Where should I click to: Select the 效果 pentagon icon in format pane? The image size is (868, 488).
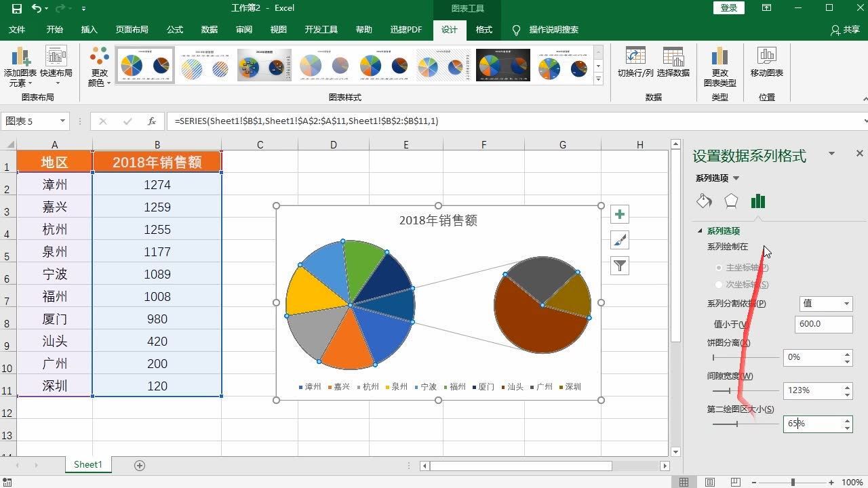(731, 201)
